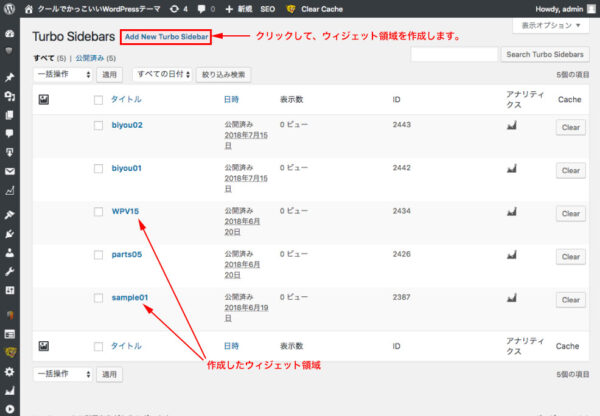
Task: Clear the cache for biyou02
Action: (571, 127)
